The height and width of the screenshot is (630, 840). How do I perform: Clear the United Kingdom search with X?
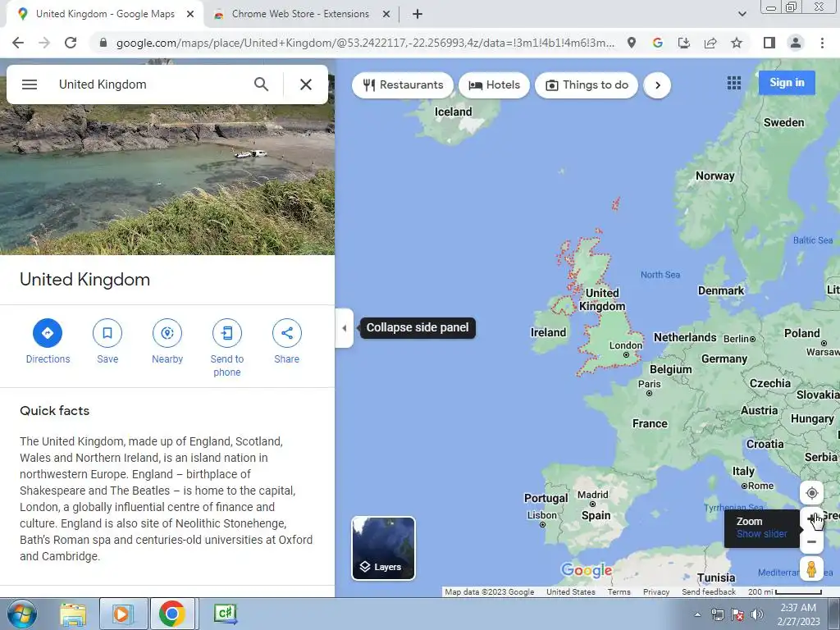(x=305, y=84)
